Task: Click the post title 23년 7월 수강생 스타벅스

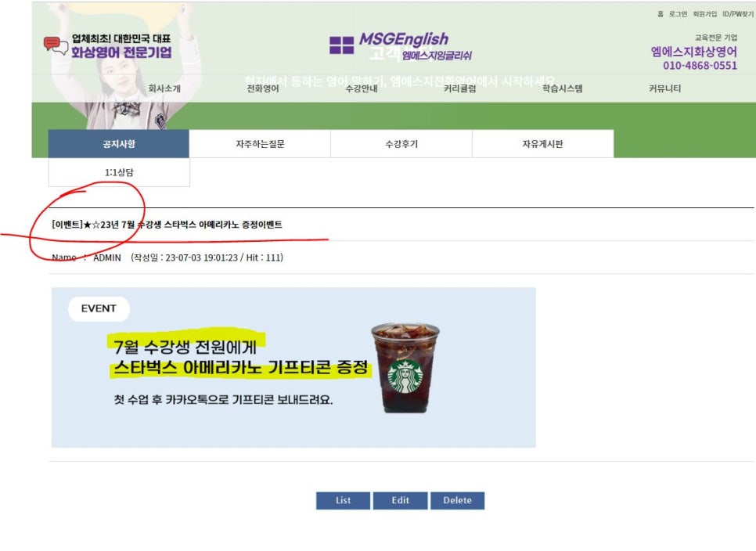Action: pyautogui.click(x=167, y=225)
